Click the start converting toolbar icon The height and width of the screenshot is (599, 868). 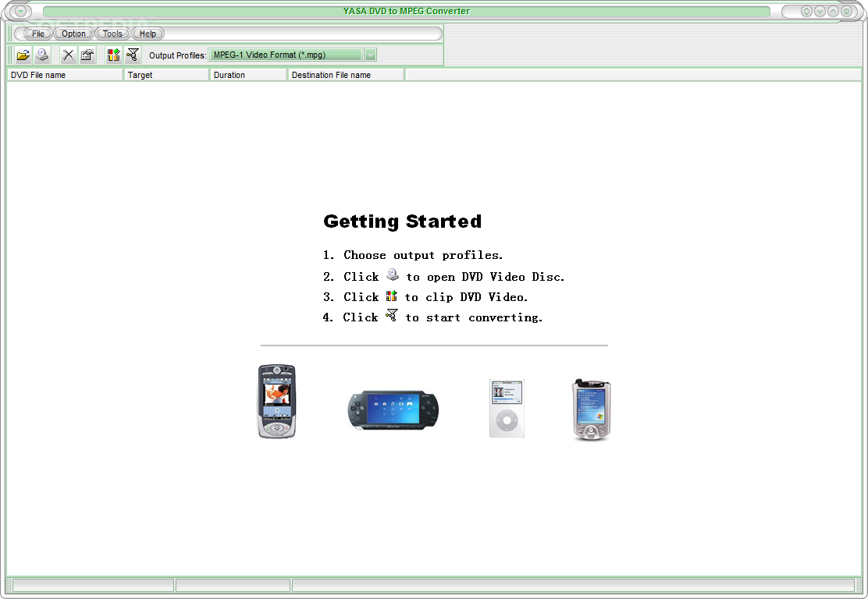point(132,55)
